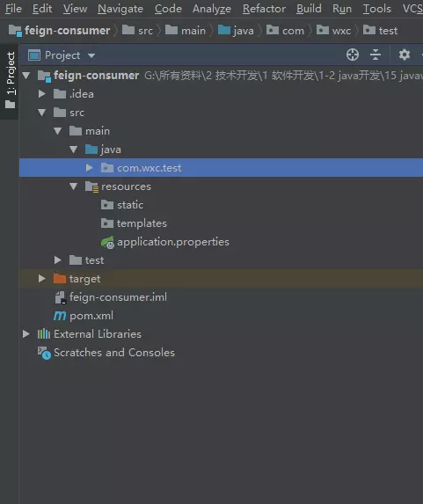Click feign-consumer module icon in tree root
This screenshot has width=423, height=504.
44,77
